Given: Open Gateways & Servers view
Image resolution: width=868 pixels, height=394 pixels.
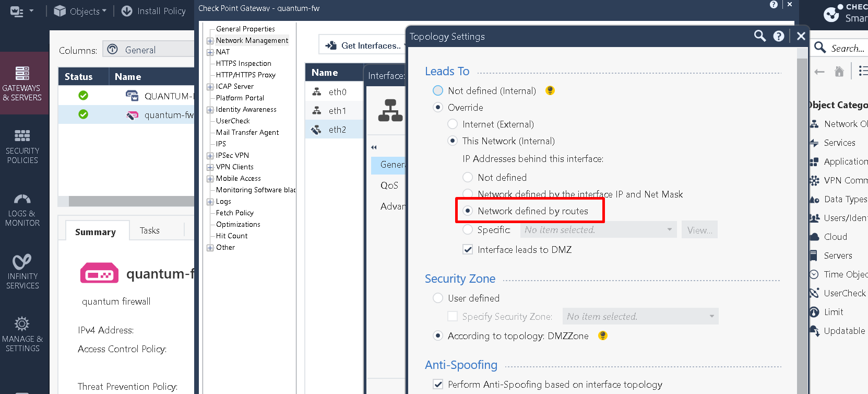Looking at the screenshot, I should (22, 83).
